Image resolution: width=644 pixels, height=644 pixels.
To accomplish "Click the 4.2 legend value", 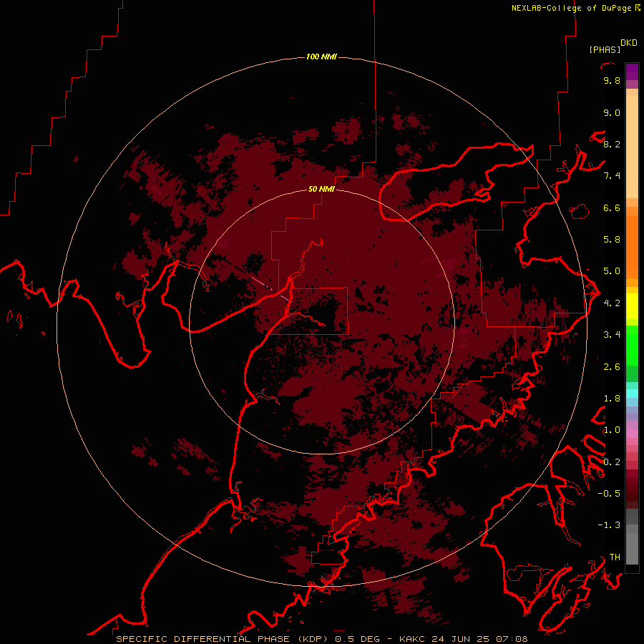I will (x=612, y=303).
